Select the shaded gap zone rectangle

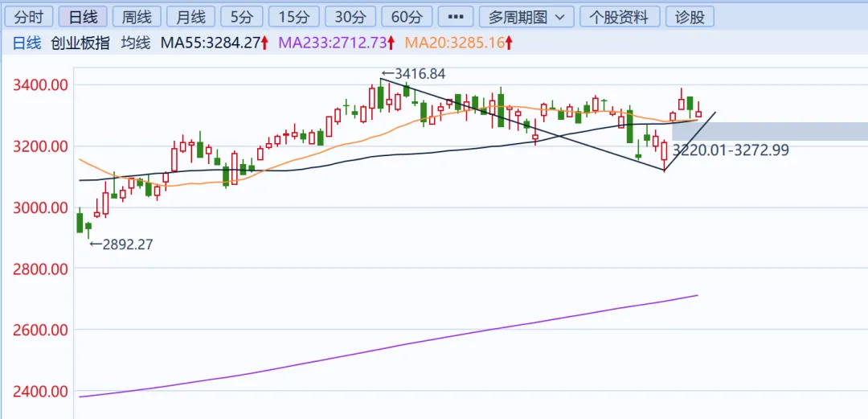tap(769, 131)
